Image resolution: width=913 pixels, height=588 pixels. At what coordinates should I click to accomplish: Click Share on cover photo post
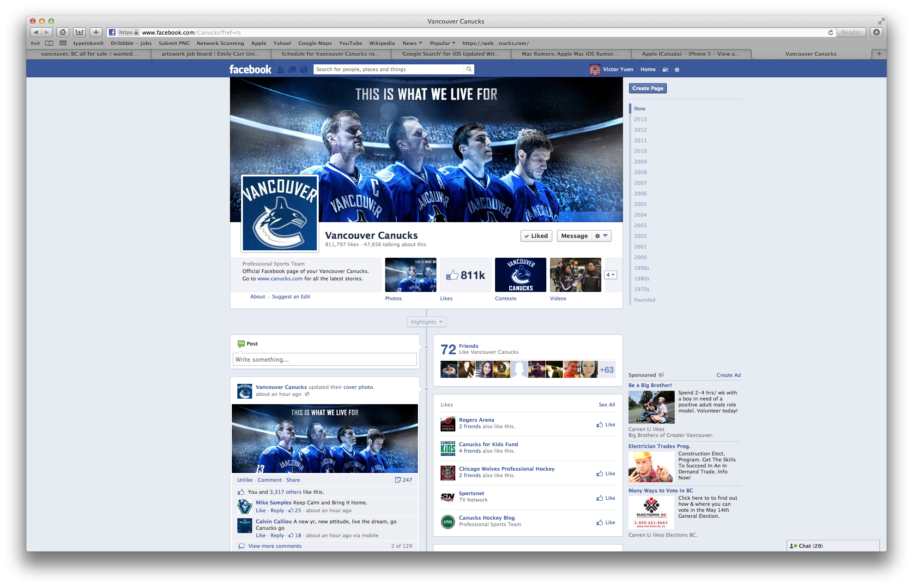pyautogui.click(x=293, y=480)
